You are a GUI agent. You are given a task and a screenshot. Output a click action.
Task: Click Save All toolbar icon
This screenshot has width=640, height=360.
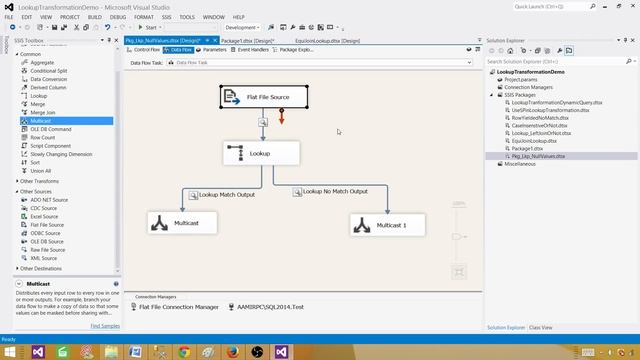coord(64,27)
